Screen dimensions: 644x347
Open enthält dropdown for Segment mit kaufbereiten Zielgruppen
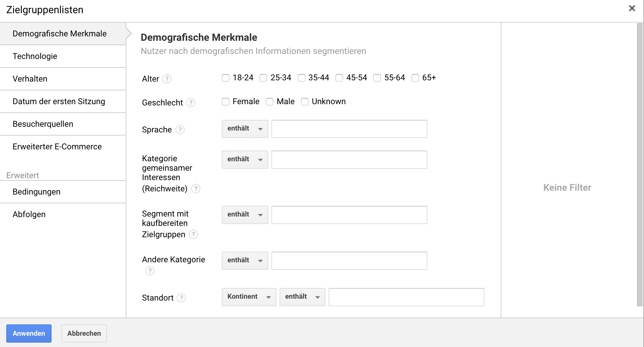pos(245,215)
